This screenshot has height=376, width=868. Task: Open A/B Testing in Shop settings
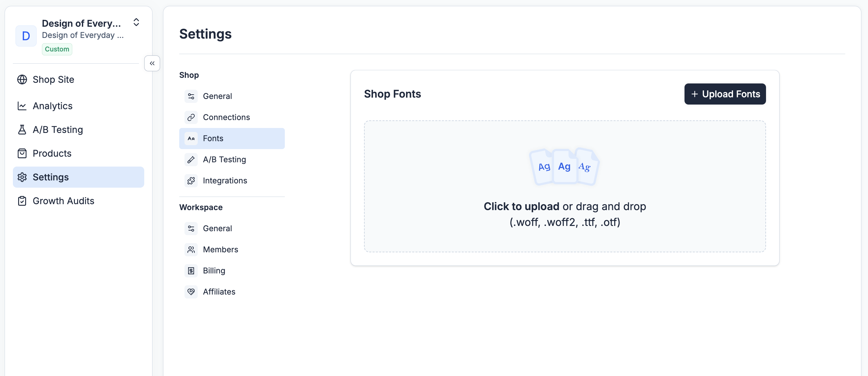[x=224, y=160]
